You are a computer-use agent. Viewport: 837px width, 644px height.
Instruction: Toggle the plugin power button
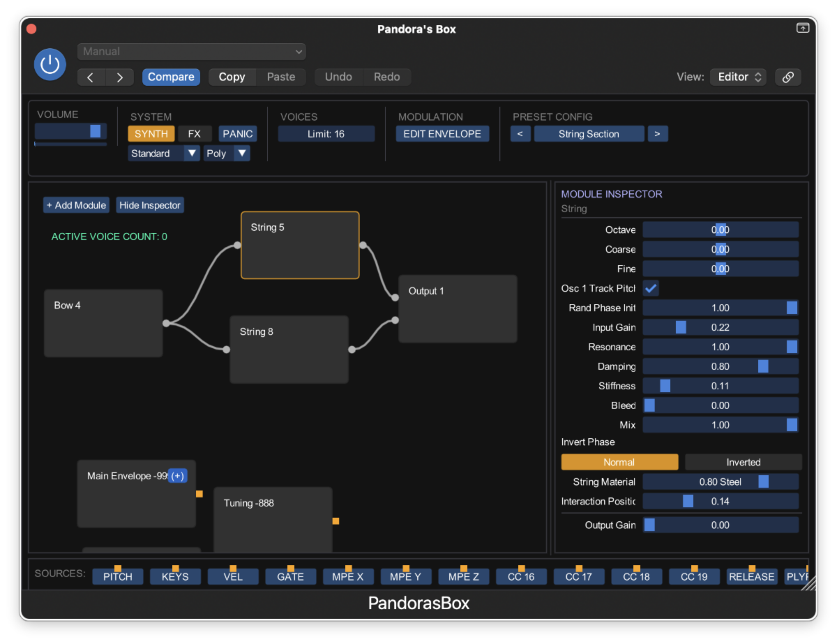click(x=50, y=64)
